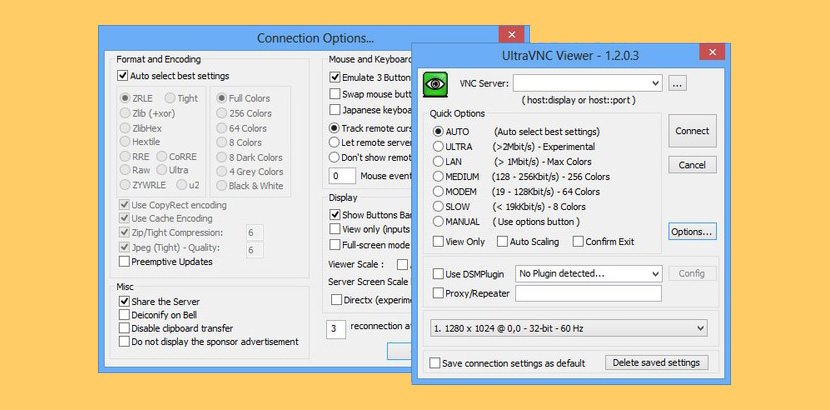Click the disabled Config button
The image size is (830, 410).
pos(692,274)
